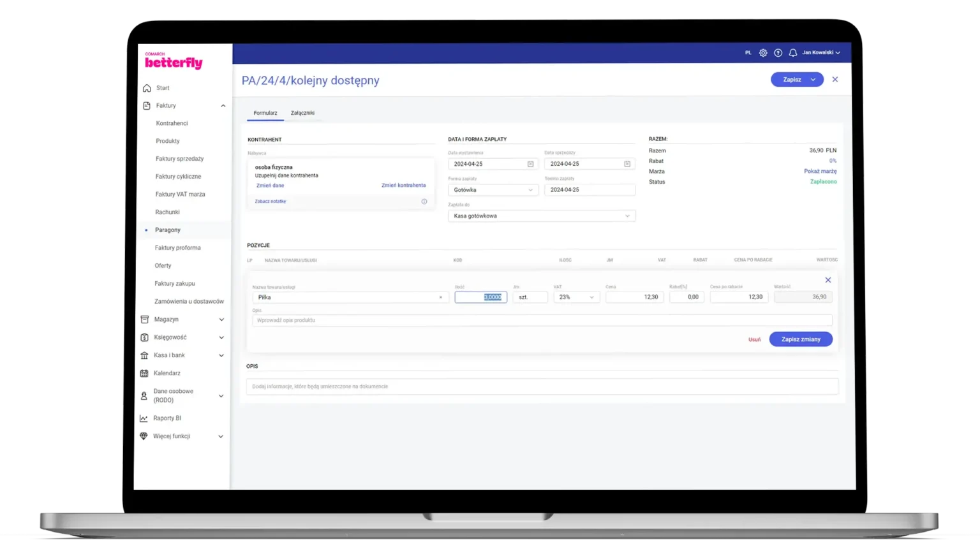
Task: Open the Start home page
Action: tap(163, 88)
